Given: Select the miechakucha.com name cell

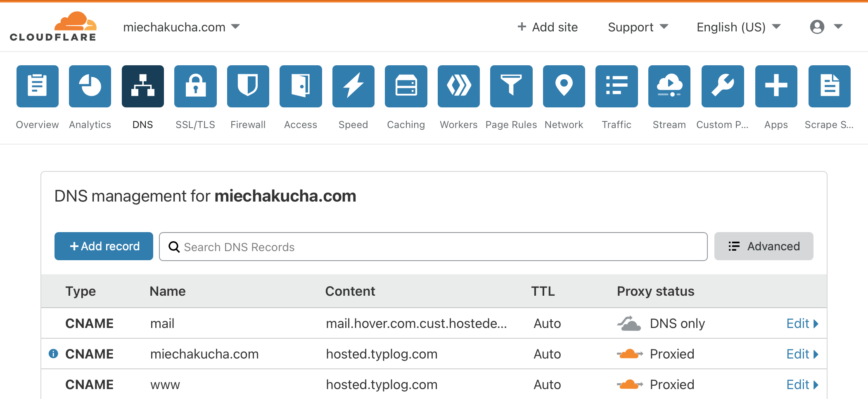Looking at the screenshot, I should 204,354.
